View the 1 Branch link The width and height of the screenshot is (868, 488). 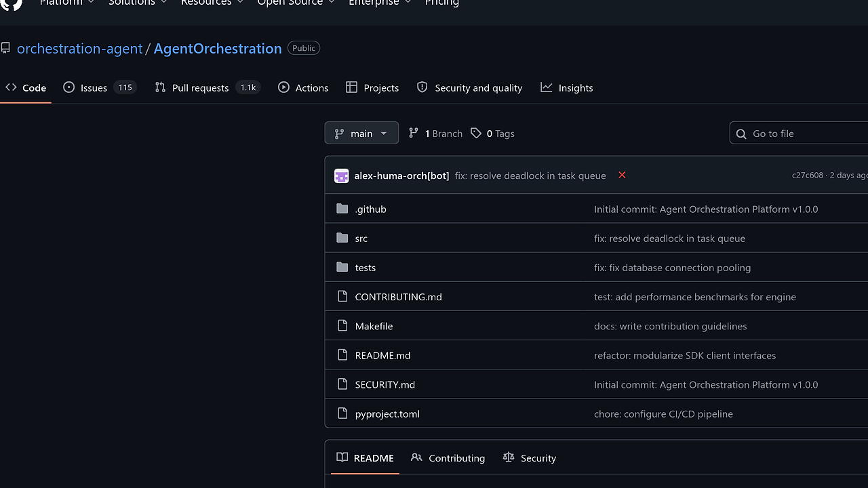(x=435, y=134)
